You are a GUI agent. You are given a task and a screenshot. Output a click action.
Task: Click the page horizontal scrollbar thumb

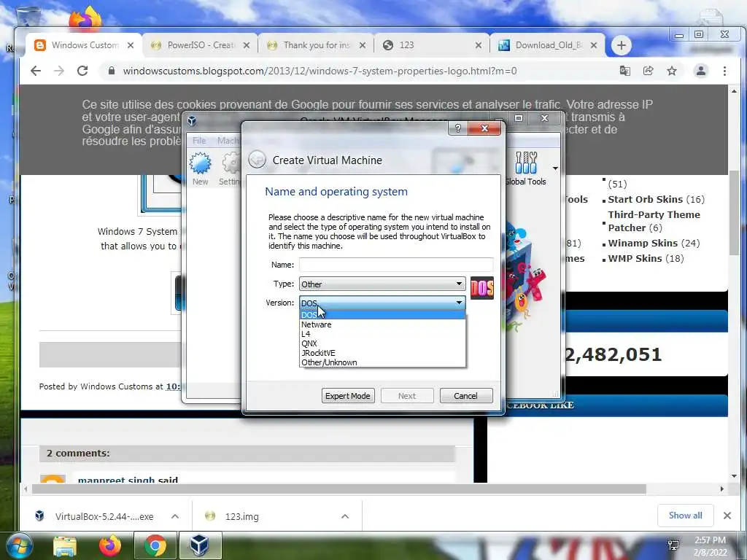pyautogui.click(x=338, y=489)
